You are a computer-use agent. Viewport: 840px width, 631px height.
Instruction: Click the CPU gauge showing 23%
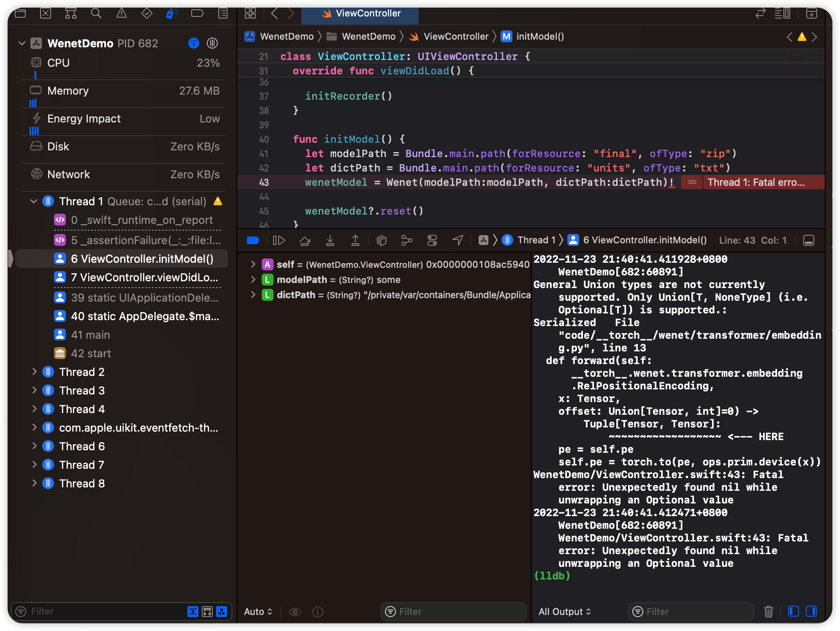tap(123, 63)
